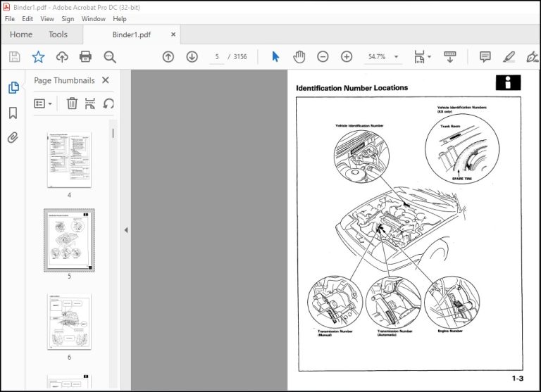Open Page Thumbnails sidebar icon
The image size is (541, 392).
pos(13,87)
